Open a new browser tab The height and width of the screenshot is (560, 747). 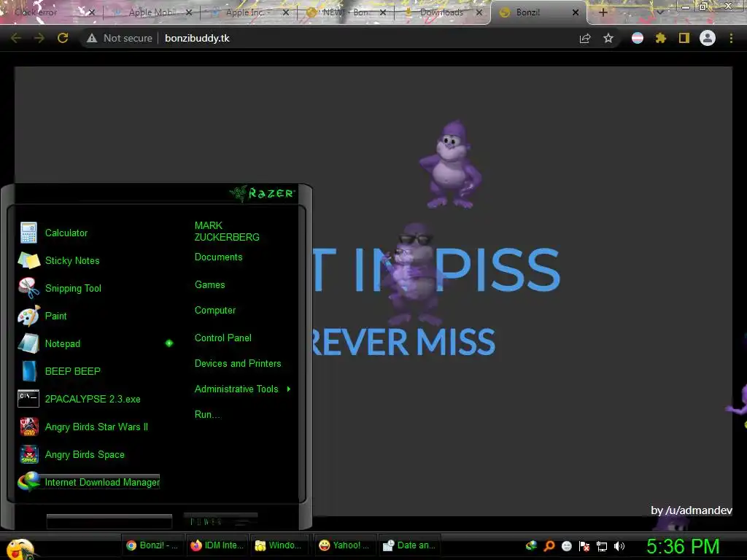point(603,12)
